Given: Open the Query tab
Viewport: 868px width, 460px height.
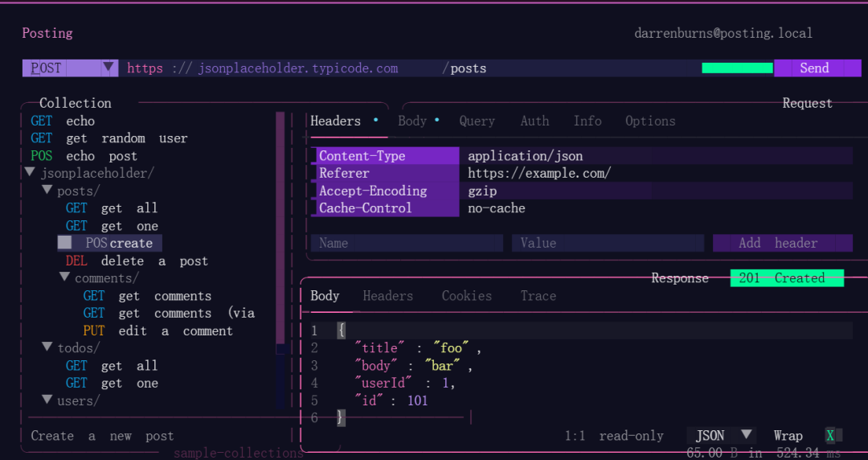Looking at the screenshot, I should pos(477,121).
